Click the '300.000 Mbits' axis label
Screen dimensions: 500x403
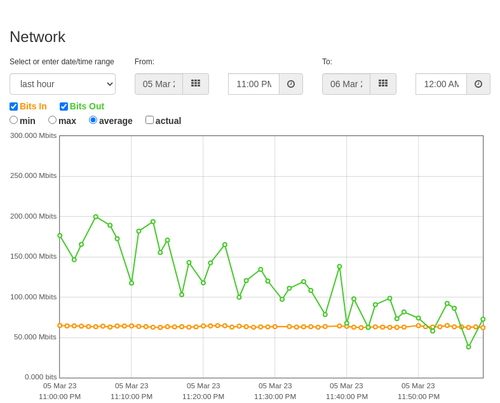pos(33,136)
